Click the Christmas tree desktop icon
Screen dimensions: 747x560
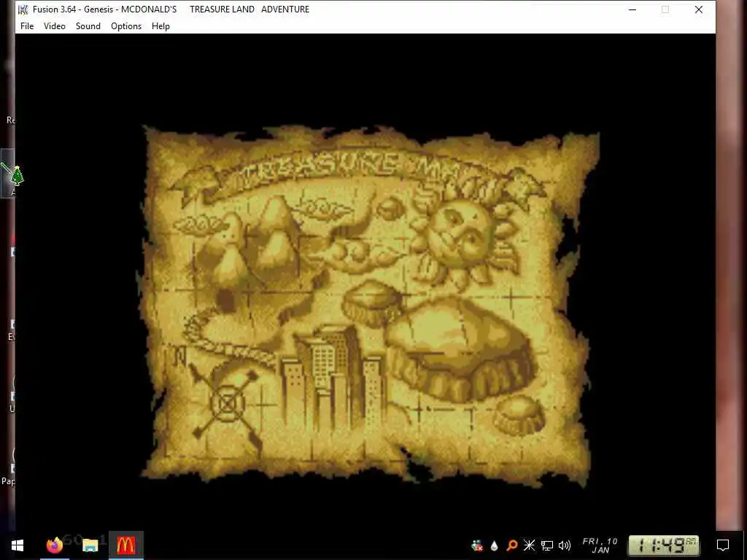click(x=16, y=175)
